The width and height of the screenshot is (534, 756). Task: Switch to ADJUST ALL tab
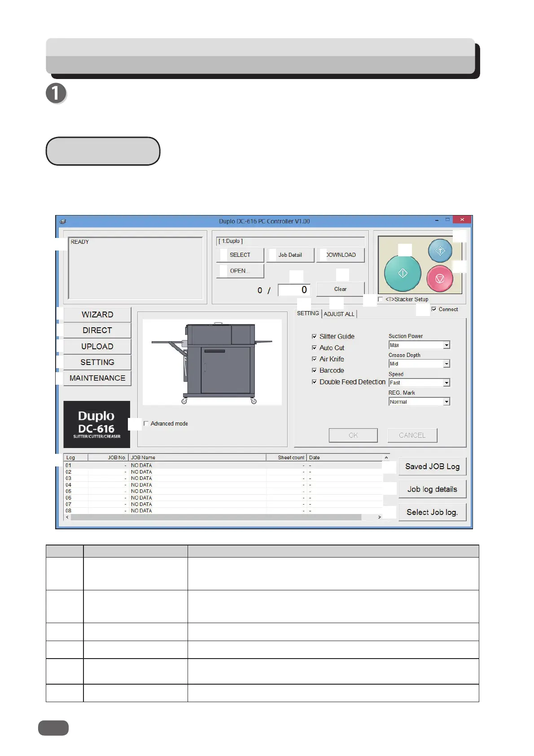point(339,314)
